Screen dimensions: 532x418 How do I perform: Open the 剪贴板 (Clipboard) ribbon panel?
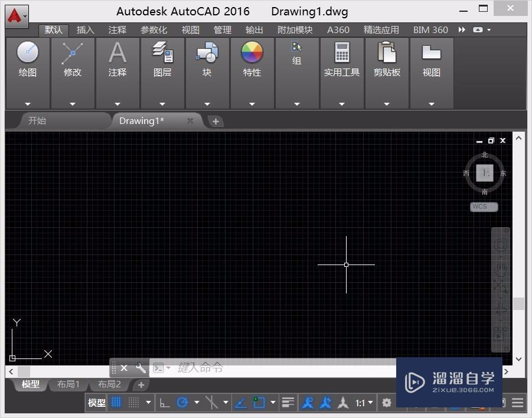click(x=386, y=73)
